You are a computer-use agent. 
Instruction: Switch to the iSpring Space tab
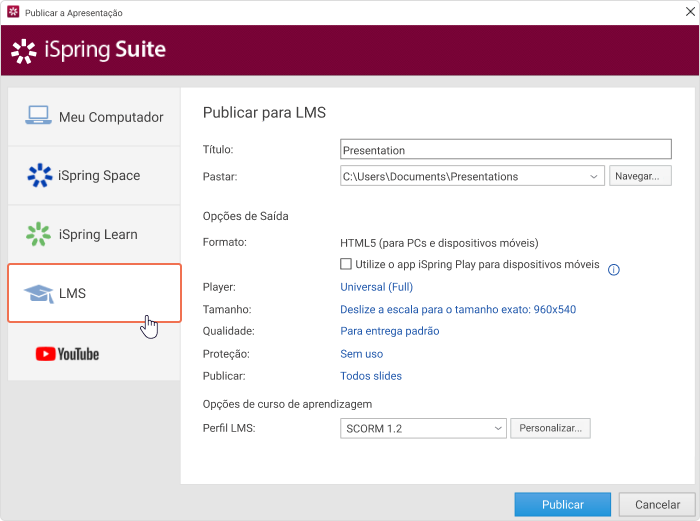pyautogui.click(x=94, y=175)
